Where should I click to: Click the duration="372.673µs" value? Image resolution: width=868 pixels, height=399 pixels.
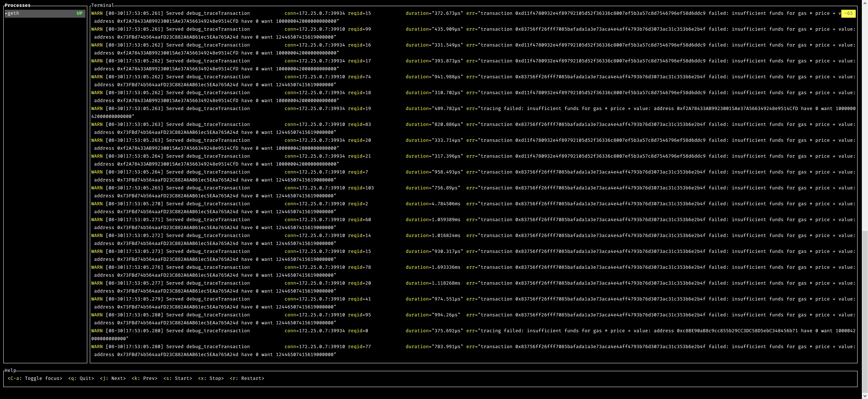(435, 13)
